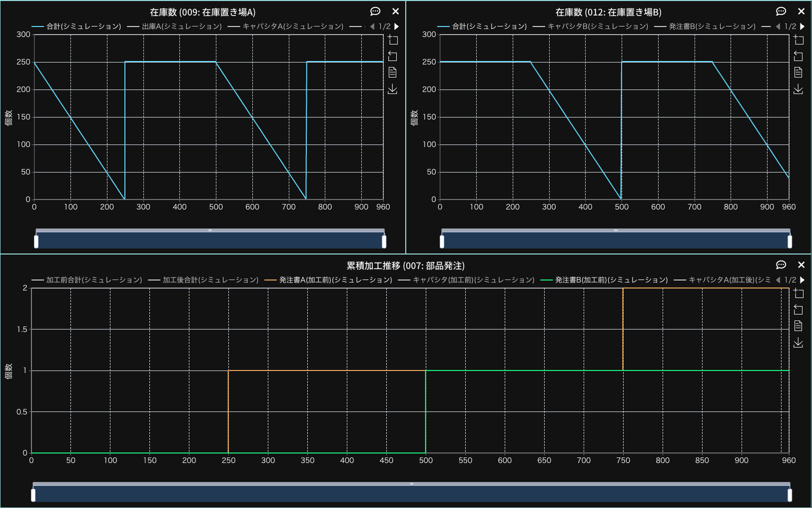Click the title 在庫数 (009: 在庫置き場A)
812x508 pixels.
pos(203,12)
